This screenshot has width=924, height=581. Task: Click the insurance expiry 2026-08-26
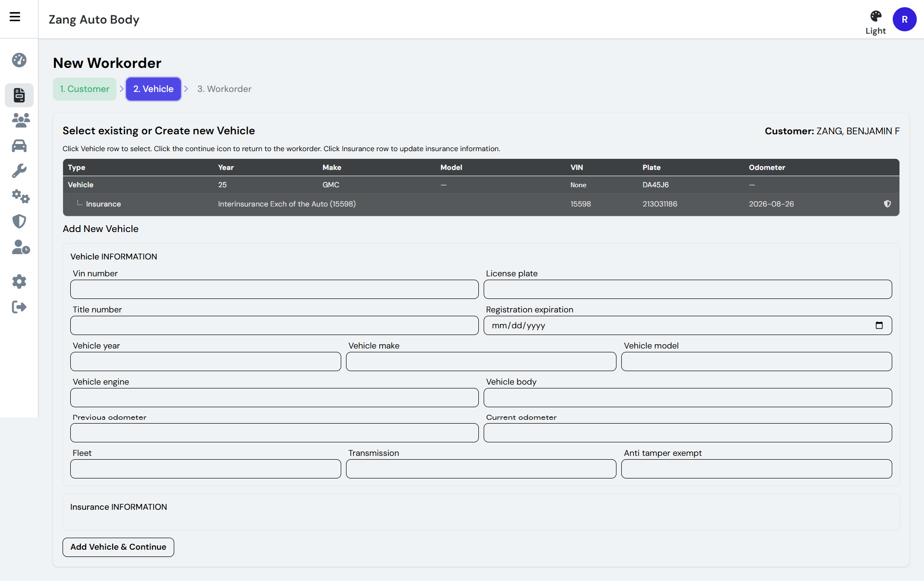coord(771,204)
